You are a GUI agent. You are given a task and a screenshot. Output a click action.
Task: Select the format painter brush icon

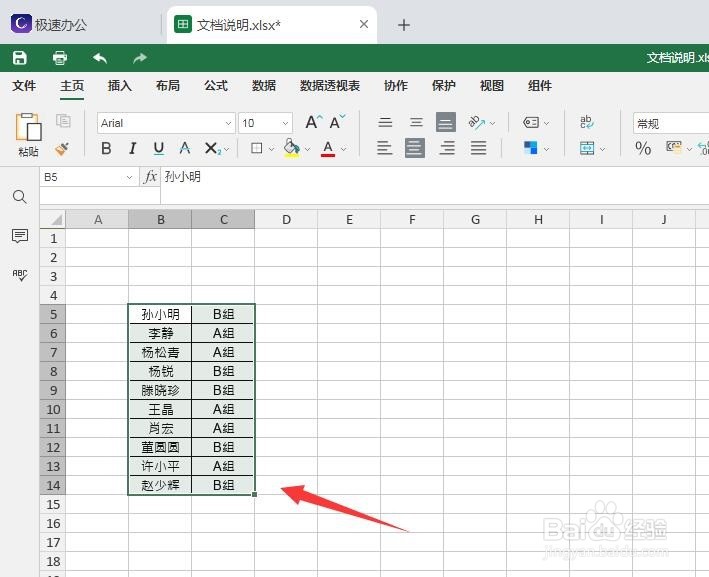62,148
